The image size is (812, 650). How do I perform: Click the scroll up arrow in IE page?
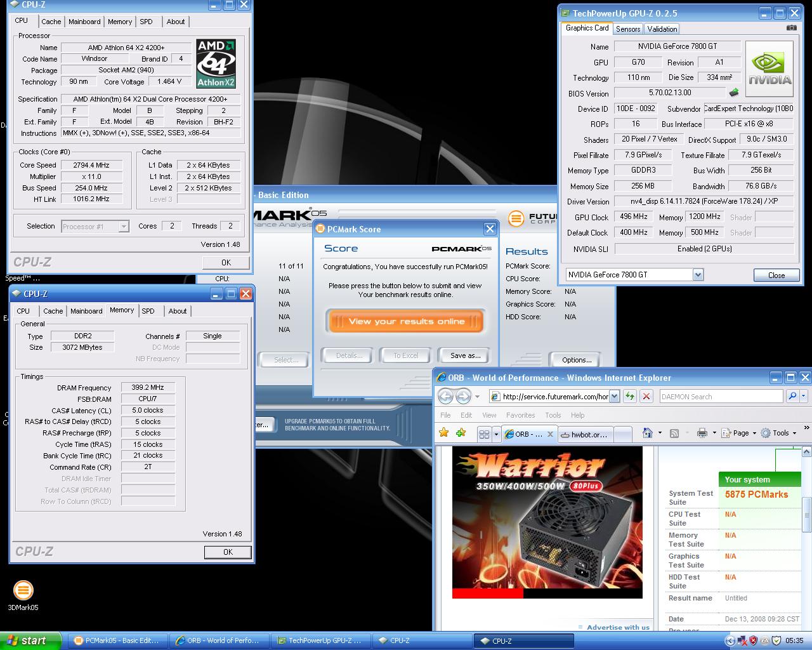click(806, 452)
